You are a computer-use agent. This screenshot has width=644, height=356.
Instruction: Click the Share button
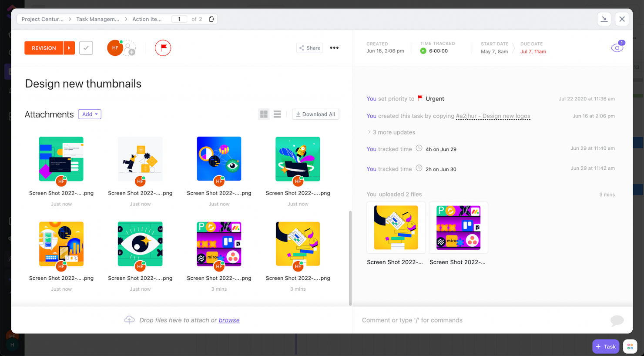[x=310, y=48]
